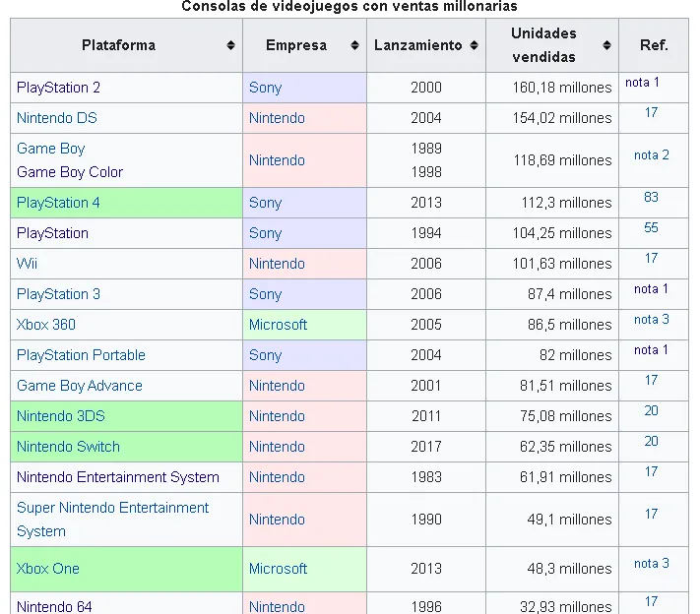Open the Xbox One link
The image size is (700, 614).
[x=48, y=569]
